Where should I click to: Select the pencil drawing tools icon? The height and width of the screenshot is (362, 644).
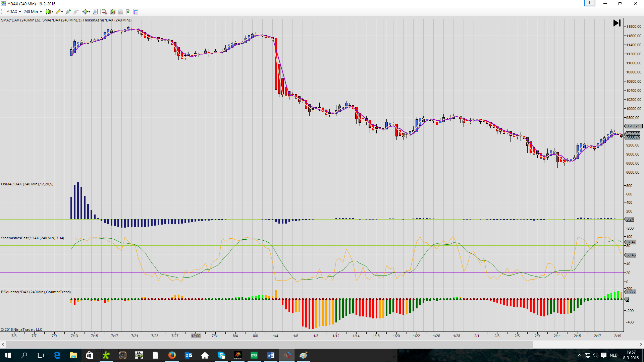(59, 12)
